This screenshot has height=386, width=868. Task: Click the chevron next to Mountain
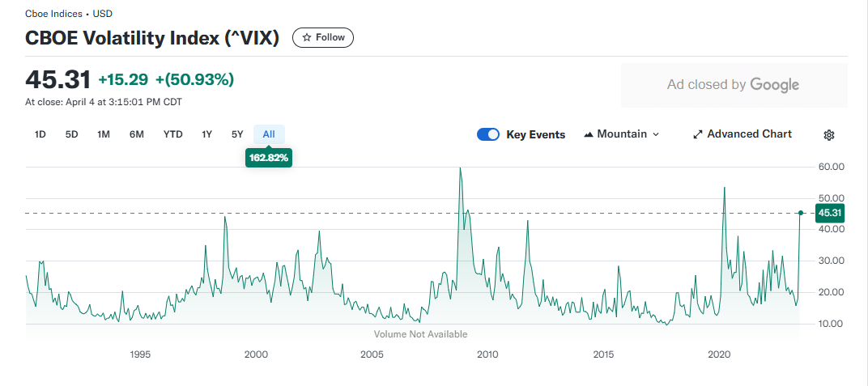[656, 134]
